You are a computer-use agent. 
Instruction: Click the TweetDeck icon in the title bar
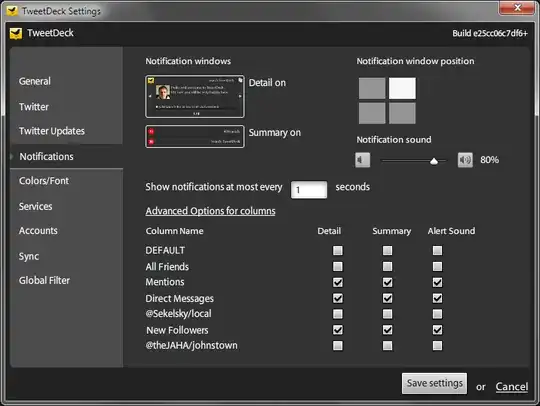(x=12, y=11)
